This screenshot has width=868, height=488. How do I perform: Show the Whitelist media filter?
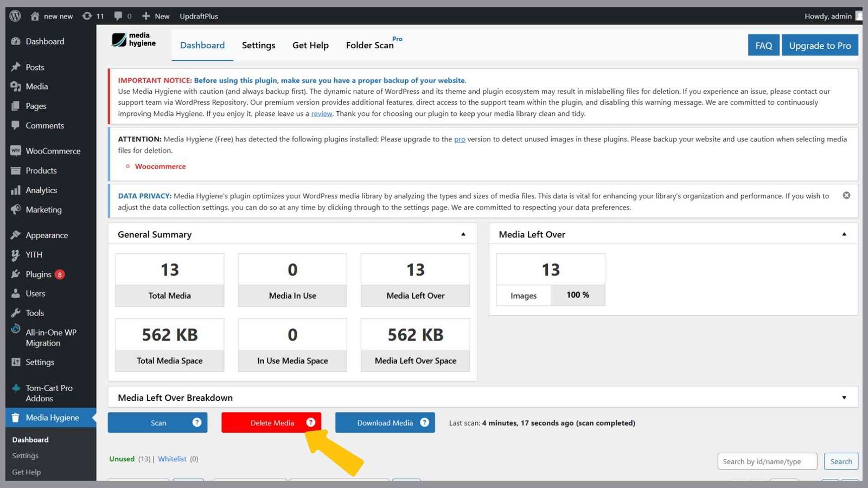pyautogui.click(x=172, y=459)
